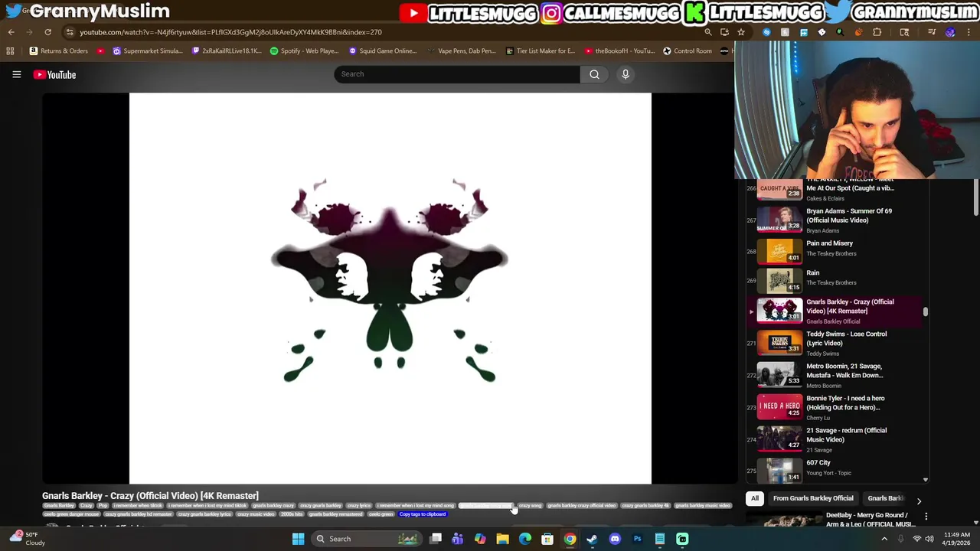Show hidden system tray icons chevron
This screenshot has width=980, height=551.
pos(884,539)
